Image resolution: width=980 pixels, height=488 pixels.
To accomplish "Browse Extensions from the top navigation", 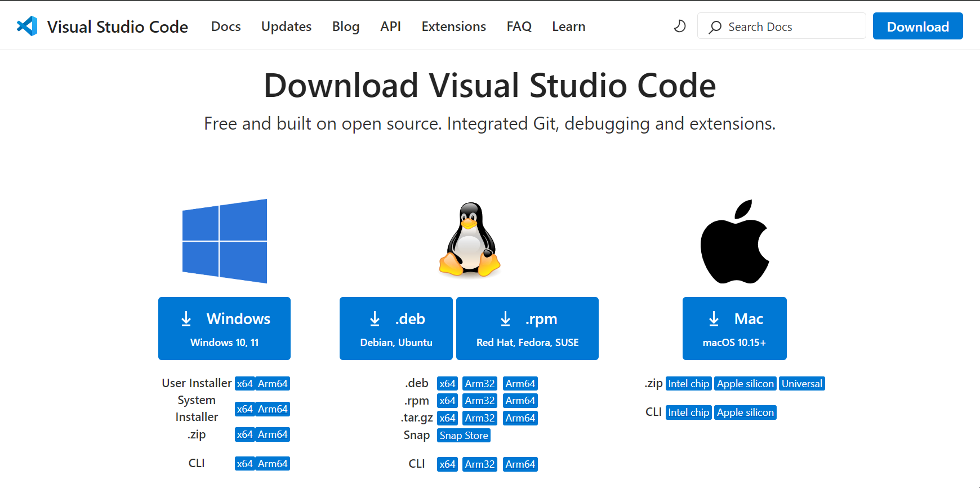I will pos(453,26).
